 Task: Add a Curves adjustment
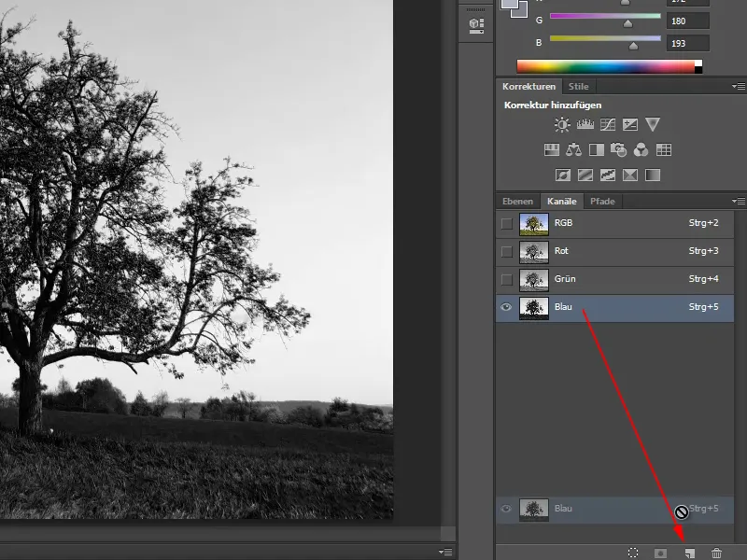coord(608,125)
